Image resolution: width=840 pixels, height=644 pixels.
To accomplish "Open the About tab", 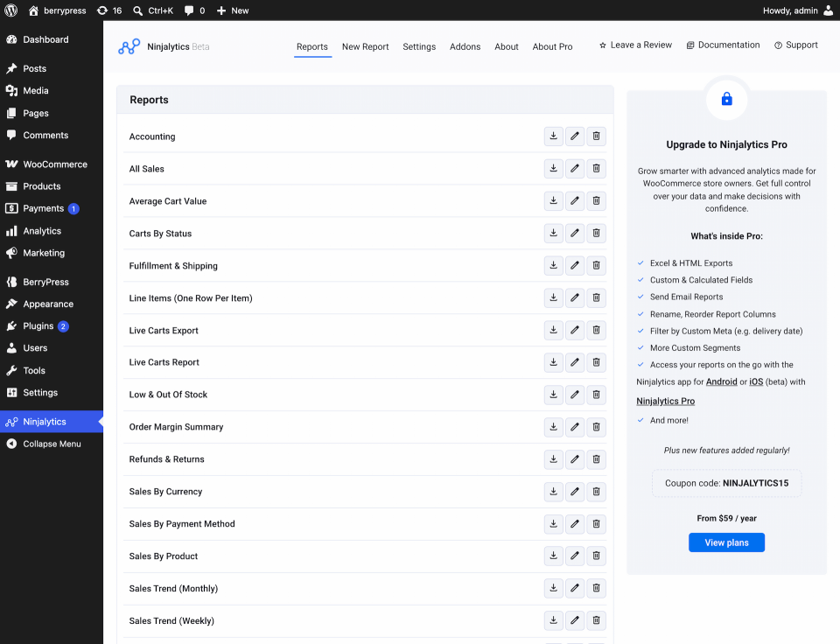I will [x=507, y=46].
